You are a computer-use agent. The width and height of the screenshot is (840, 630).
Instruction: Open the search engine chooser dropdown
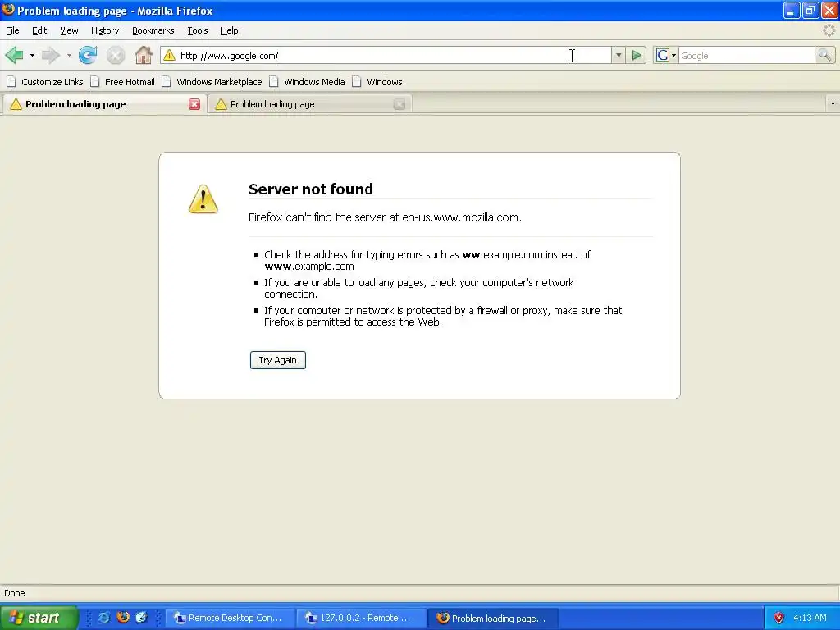tap(673, 55)
